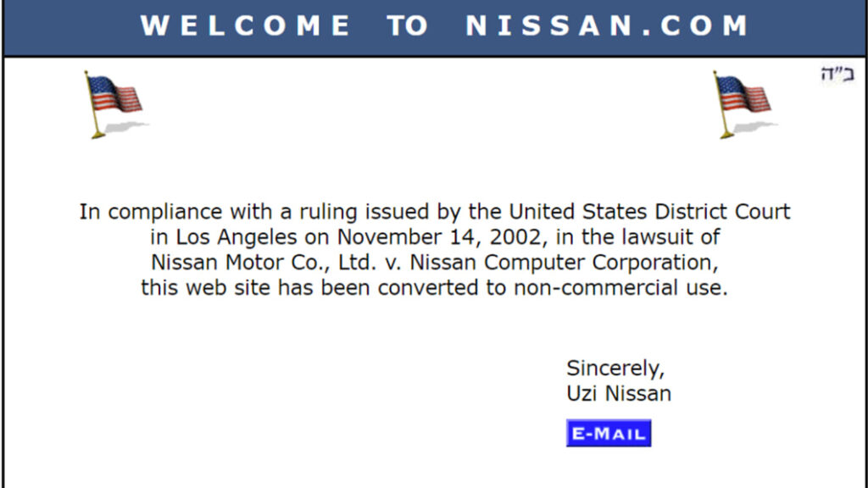Click the phrase United States District Court
Viewport: 868px width, 488px height.
pos(649,212)
